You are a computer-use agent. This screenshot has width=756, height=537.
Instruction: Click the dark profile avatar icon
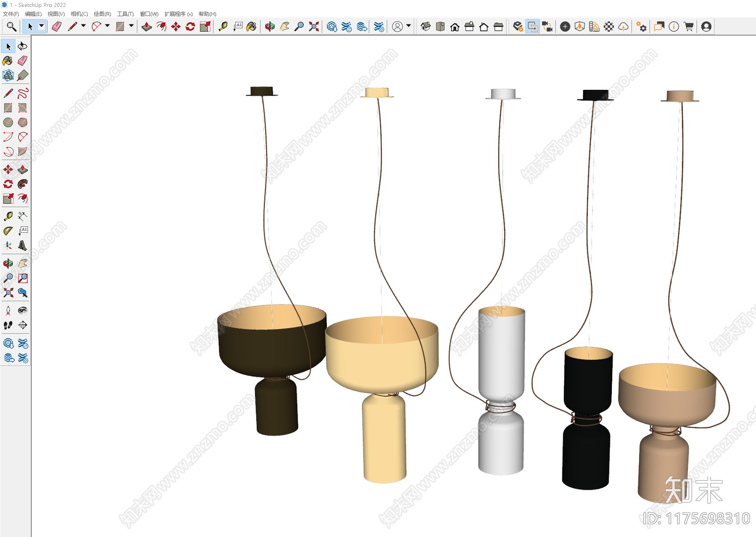[706, 26]
